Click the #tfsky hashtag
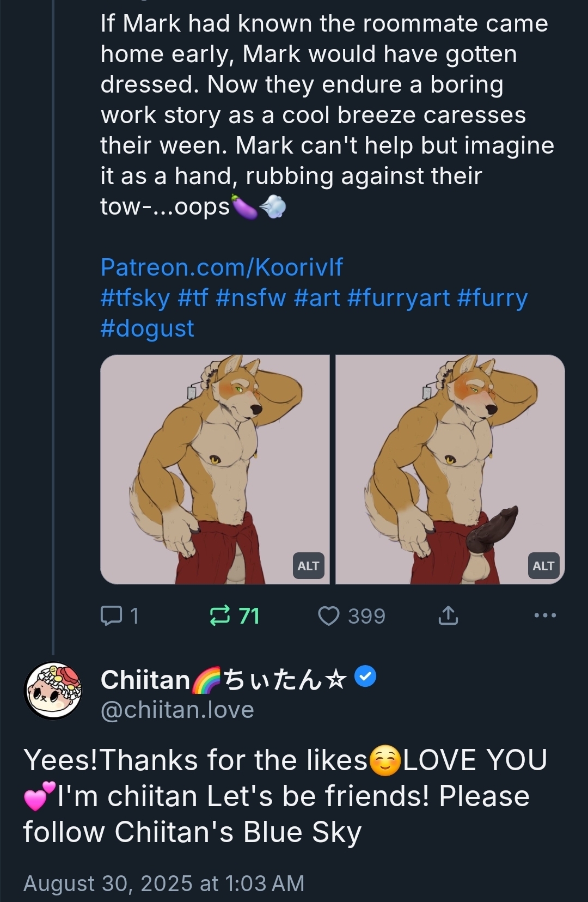The width and height of the screenshot is (588, 902). point(135,298)
